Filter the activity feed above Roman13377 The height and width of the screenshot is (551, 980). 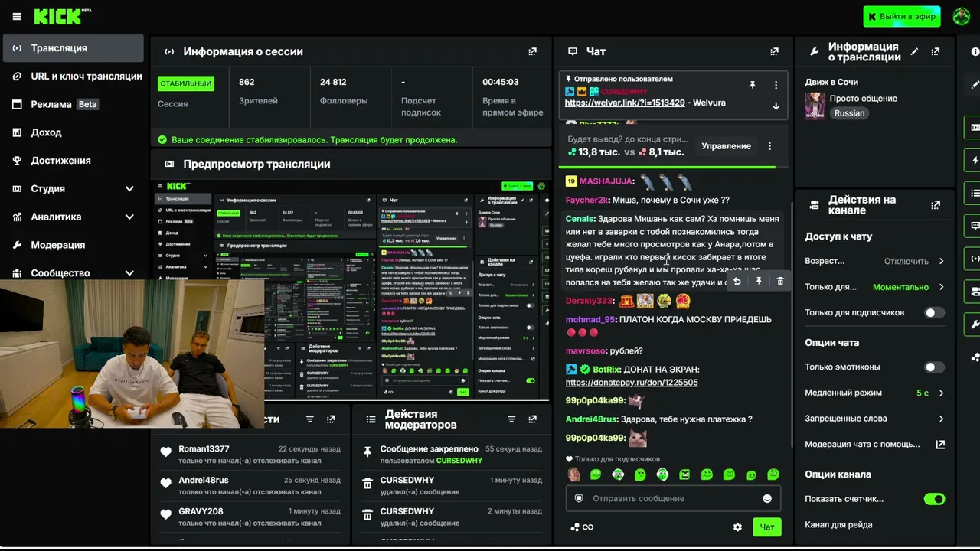[x=310, y=419]
